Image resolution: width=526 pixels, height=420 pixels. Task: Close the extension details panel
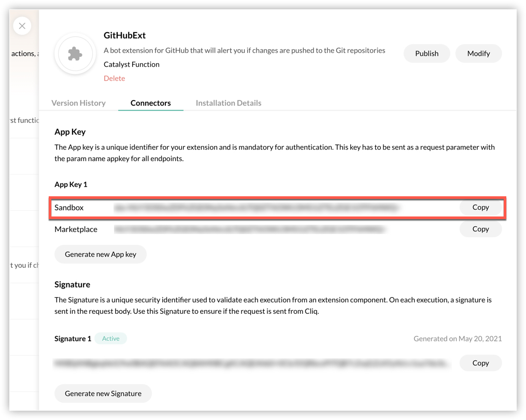(22, 25)
